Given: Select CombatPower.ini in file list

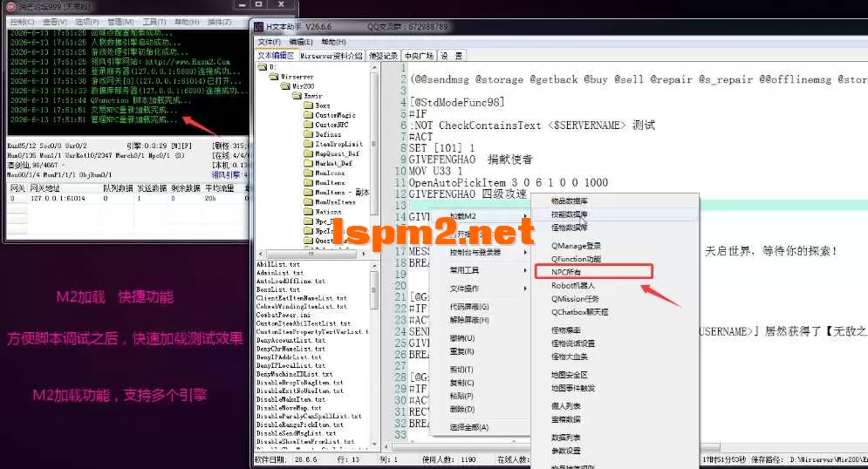Looking at the screenshot, I should pos(284,315).
